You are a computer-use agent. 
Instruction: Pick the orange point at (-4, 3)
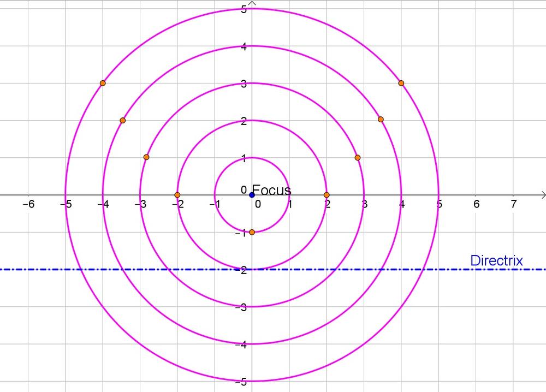pos(103,83)
